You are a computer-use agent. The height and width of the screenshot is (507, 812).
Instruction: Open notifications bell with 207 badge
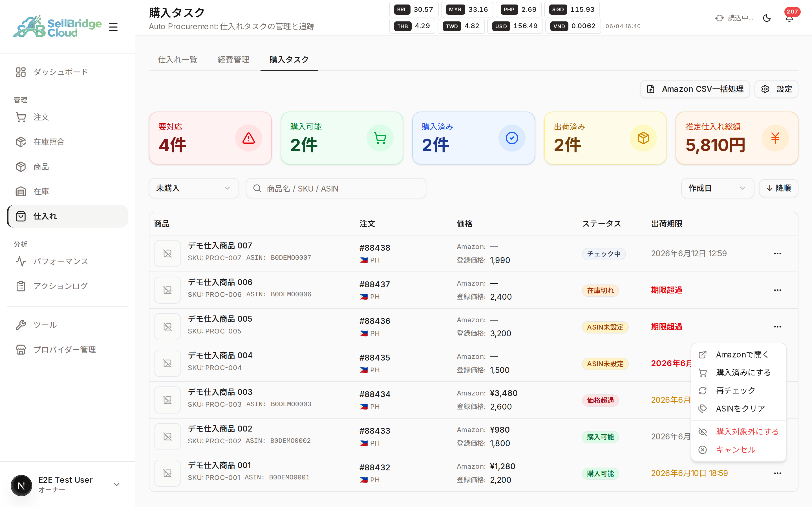point(789,18)
